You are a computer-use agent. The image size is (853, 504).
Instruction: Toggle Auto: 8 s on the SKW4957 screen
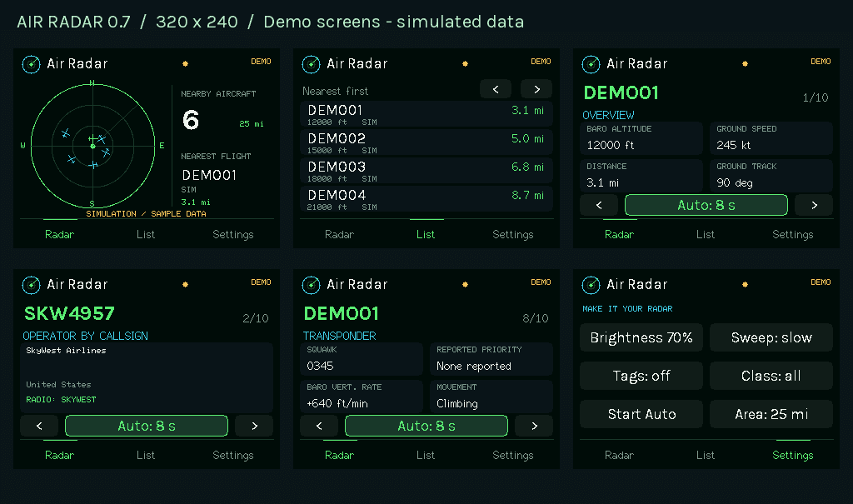coord(147,426)
